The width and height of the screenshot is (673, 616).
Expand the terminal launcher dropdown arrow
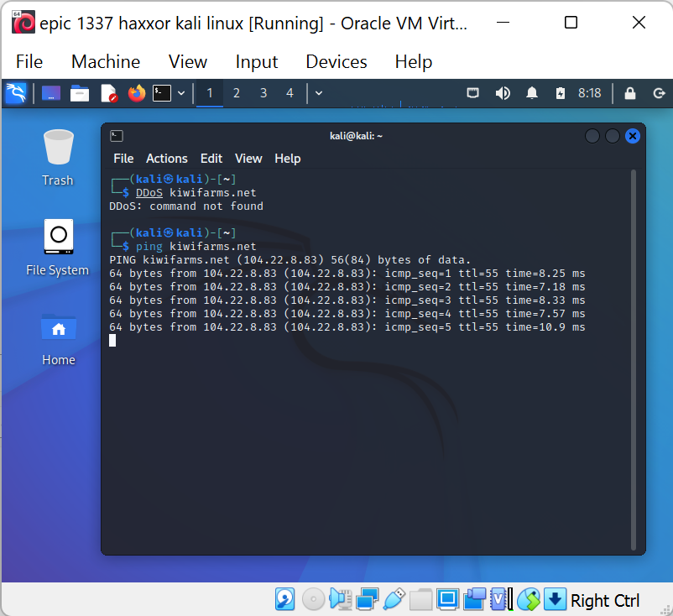pyautogui.click(x=181, y=93)
